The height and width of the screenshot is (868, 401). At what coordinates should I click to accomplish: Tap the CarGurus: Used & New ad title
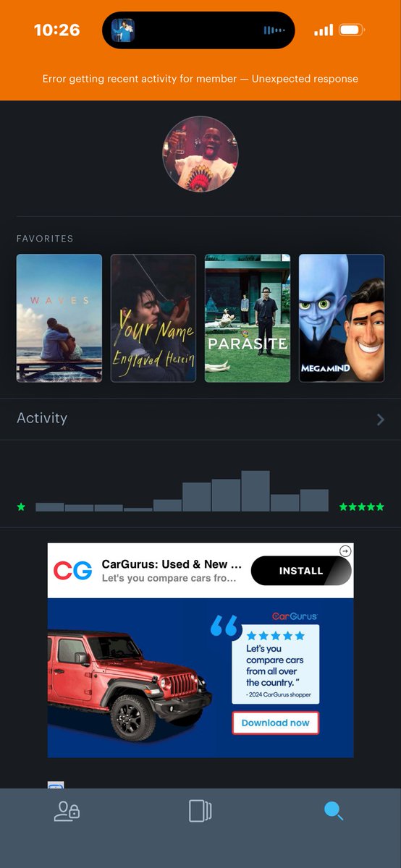point(172,564)
